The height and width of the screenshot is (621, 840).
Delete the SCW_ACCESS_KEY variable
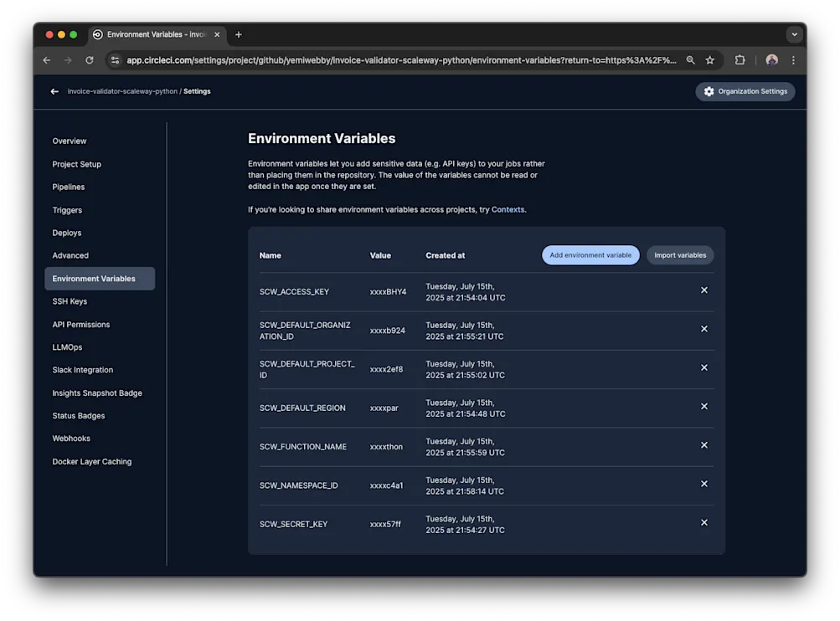[x=703, y=290]
